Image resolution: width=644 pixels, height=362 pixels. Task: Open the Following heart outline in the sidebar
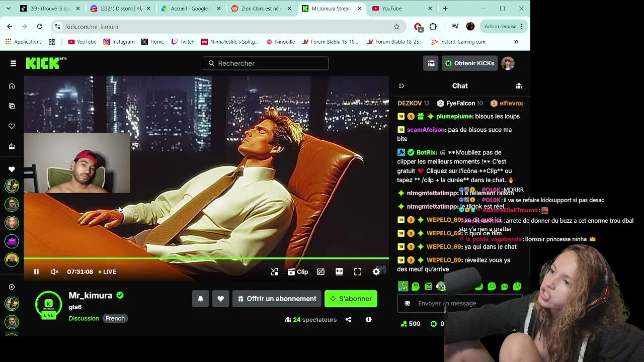[12, 126]
